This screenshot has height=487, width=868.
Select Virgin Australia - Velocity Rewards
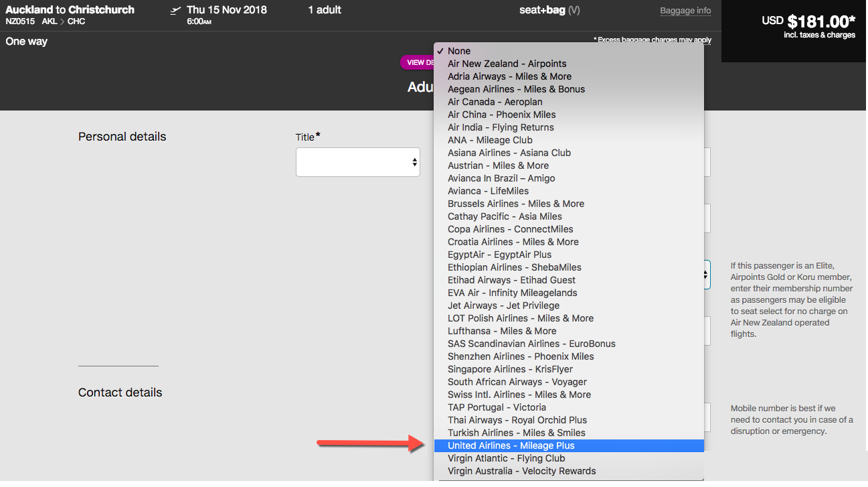coord(569,471)
